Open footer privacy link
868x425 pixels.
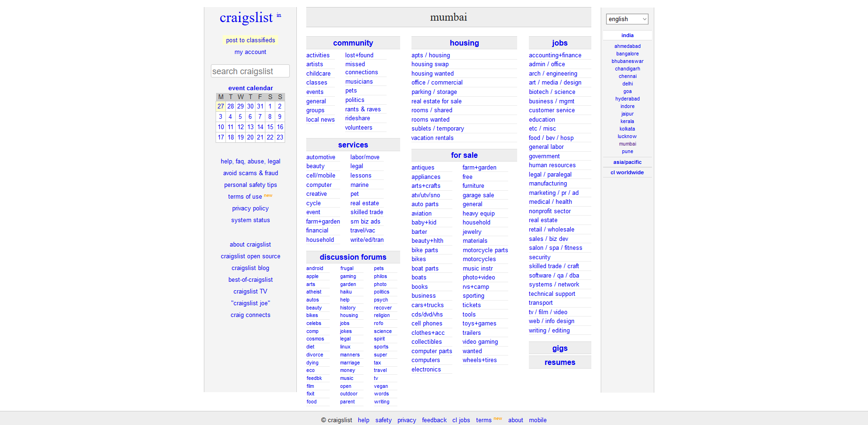pyautogui.click(x=407, y=420)
